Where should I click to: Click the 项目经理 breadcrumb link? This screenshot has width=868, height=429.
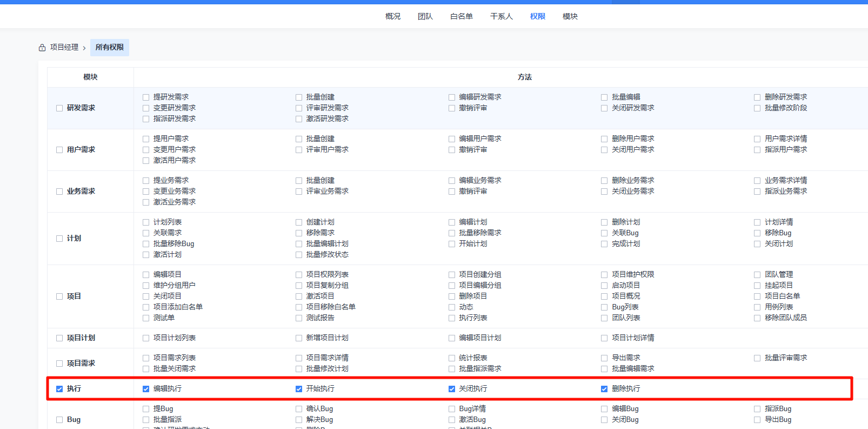64,48
